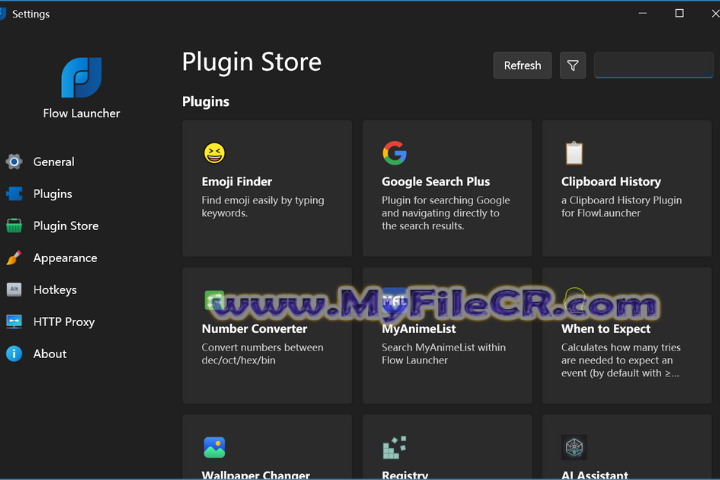Click the Emoji Finder laughing face icon
Screen dimensions: 720x480
point(214,153)
